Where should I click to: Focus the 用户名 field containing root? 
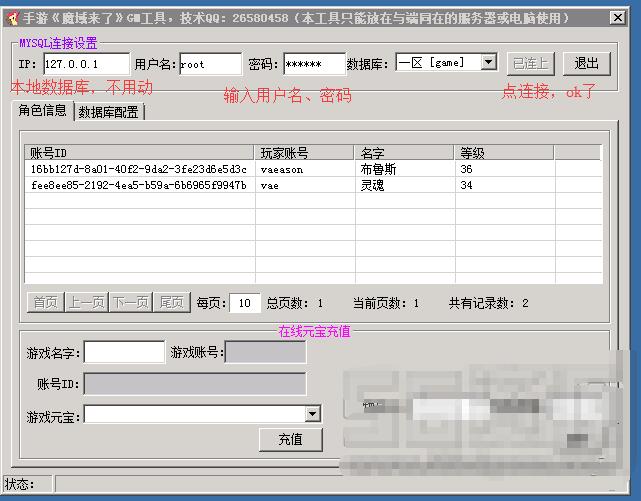tap(210, 64)
